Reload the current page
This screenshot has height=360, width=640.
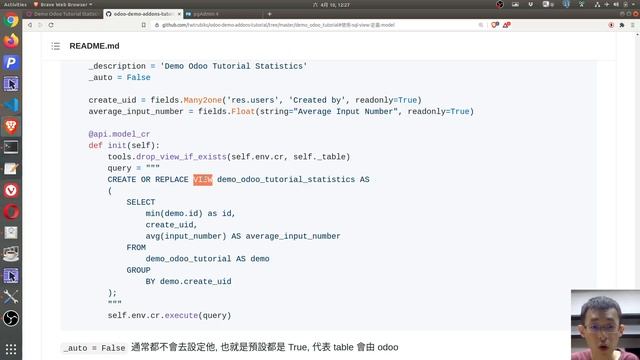(x=51, y=25)
